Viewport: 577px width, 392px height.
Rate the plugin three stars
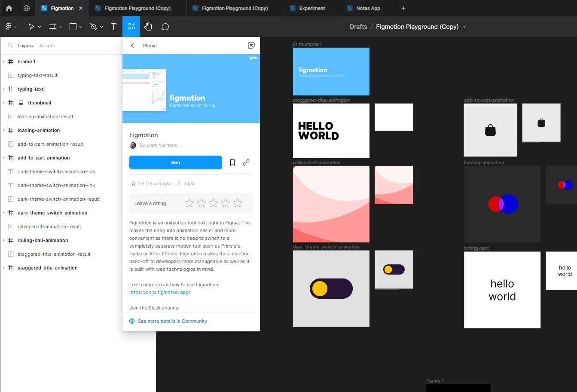click(214, 203)
